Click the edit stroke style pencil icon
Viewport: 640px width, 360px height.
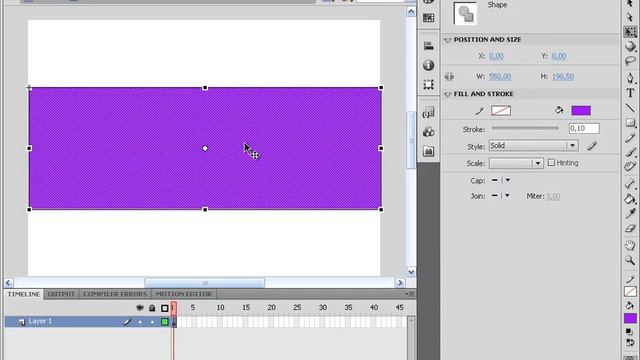coord(592,146)
